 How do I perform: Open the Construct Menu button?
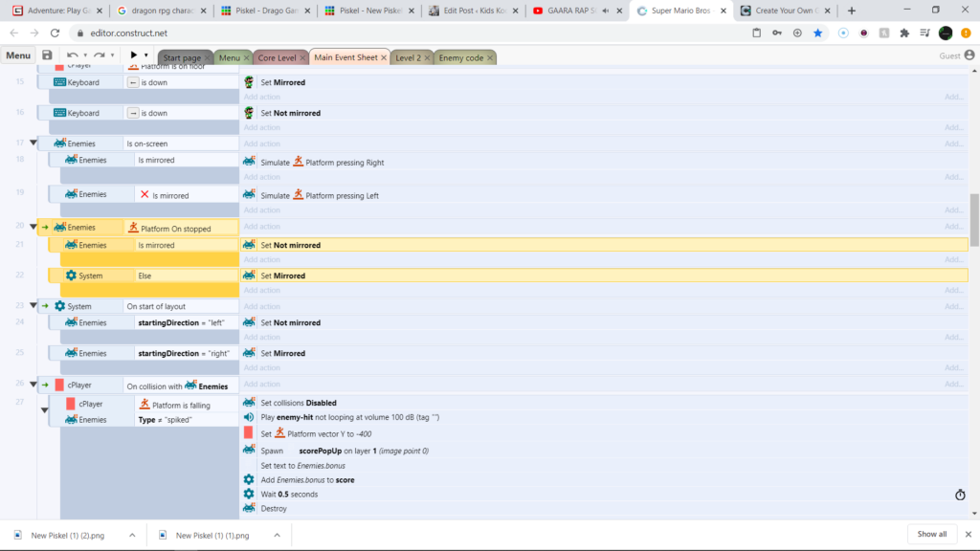pos(18,55)
